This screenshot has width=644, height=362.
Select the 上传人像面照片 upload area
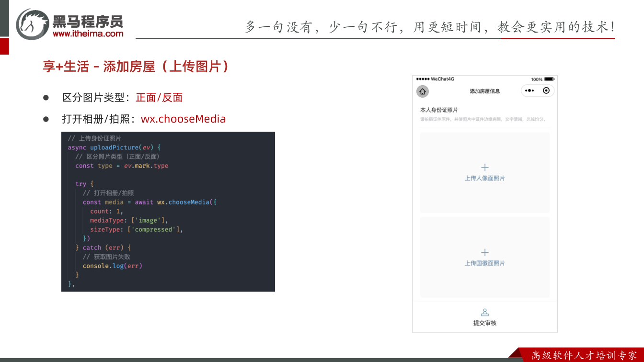tap(485, 172)
